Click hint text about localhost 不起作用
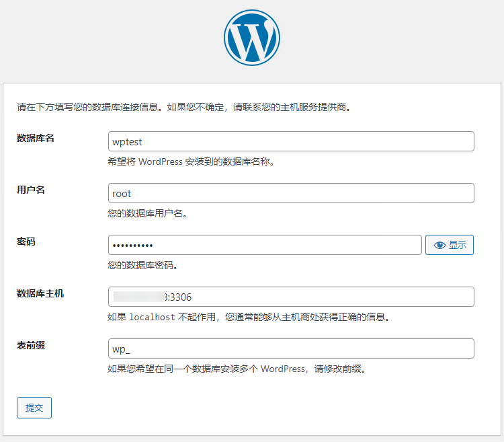This screenshot has height=442, width=504. click(249, 317)
